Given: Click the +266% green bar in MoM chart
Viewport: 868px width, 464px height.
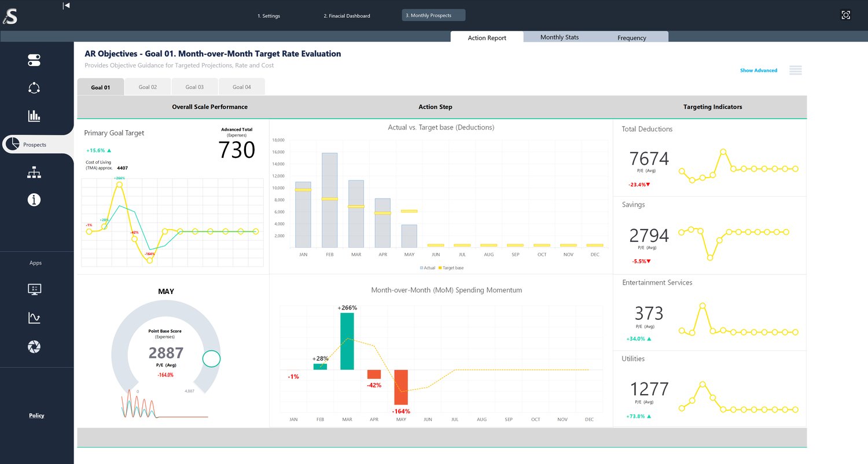Looking at the screenshot, I should coord(347,341).
